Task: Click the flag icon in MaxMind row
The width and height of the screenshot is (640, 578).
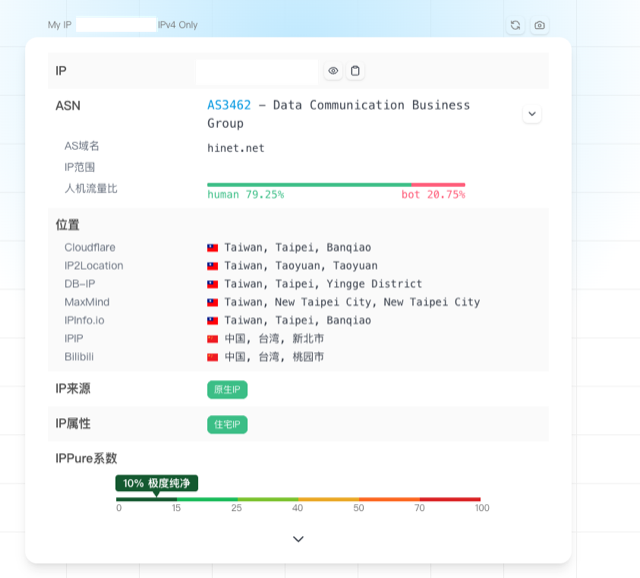Action: (x=212, y=303)
